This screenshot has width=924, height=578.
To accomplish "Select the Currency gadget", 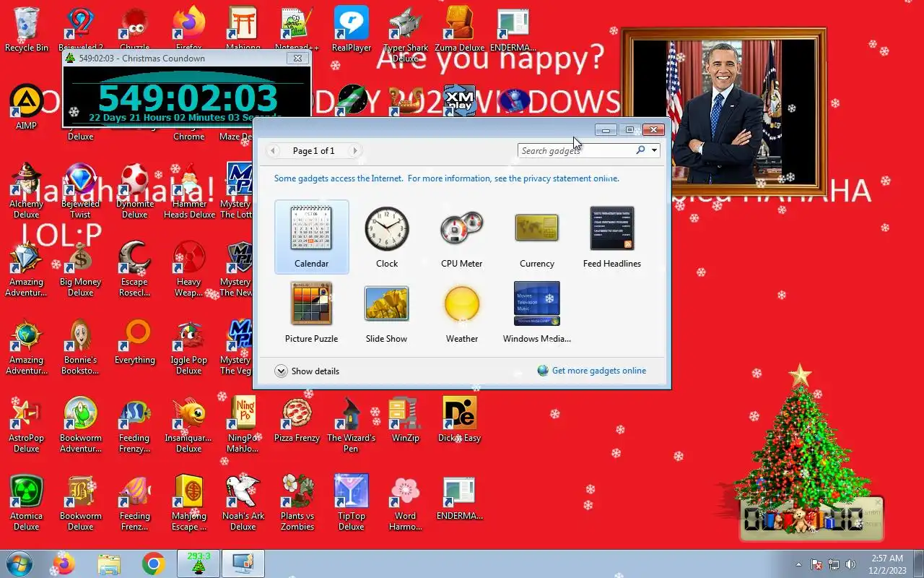I will coord(537,237).
